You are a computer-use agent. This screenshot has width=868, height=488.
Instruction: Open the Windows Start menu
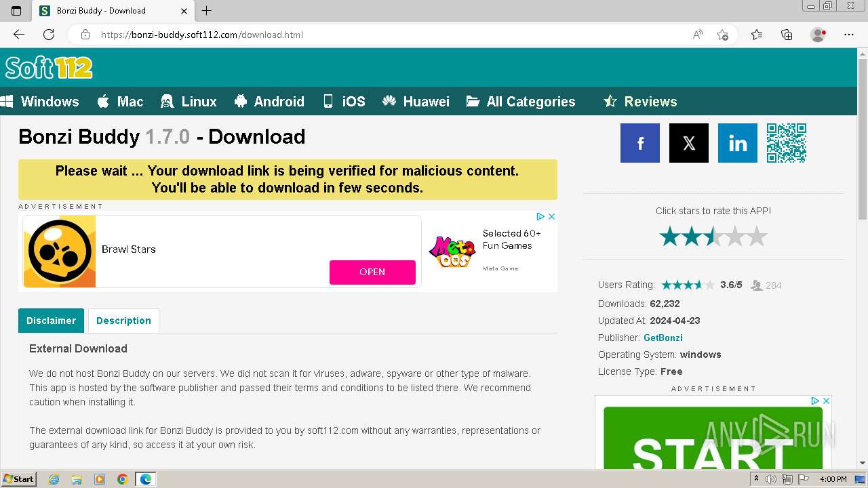18,479
